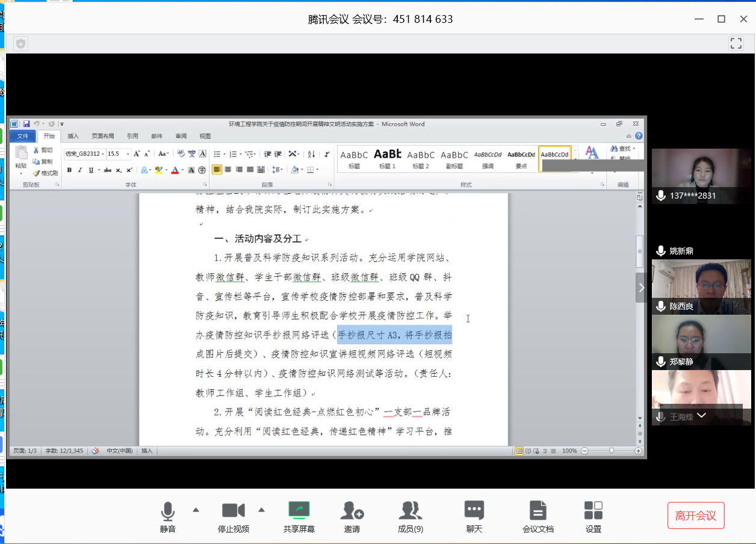Collapse the participant video side panel
This screenshot has width=756, height=544.
(x=642, y=288)
